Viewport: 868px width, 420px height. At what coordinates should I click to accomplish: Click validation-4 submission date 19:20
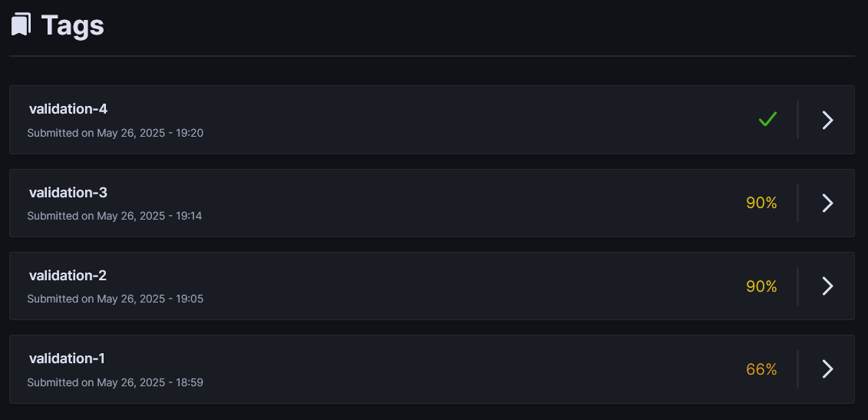point(115,133)
